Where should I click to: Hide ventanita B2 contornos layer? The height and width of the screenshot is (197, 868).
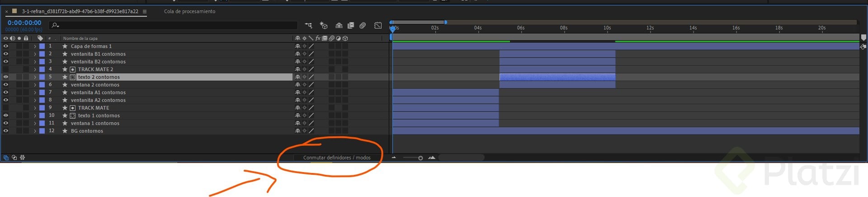(x=6, y=62)
